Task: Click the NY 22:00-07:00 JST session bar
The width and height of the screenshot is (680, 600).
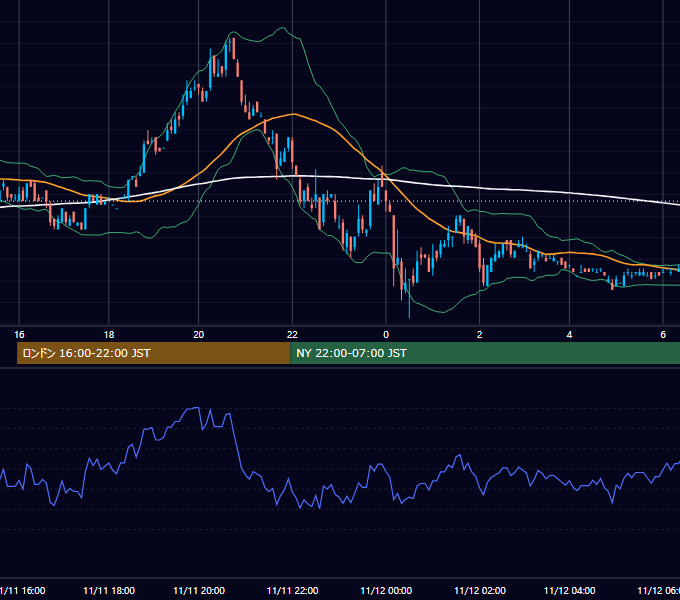Action: 485,353
